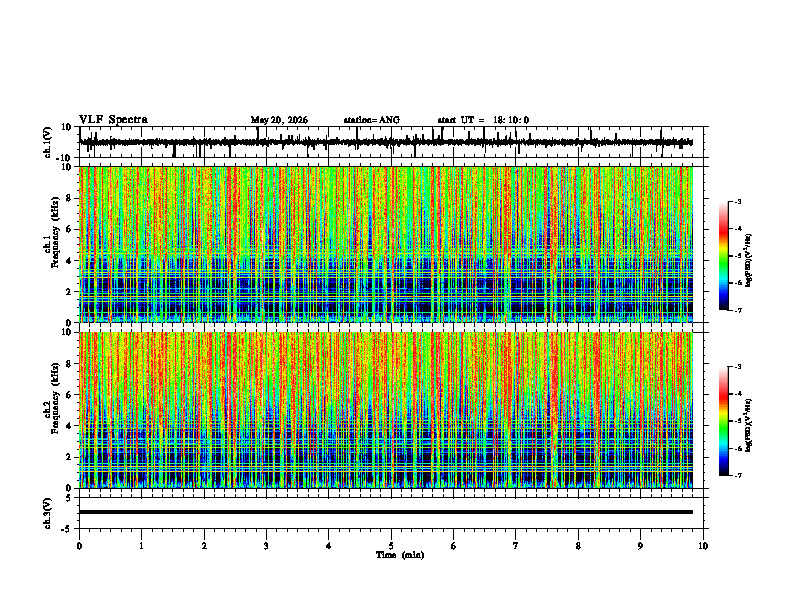The width and height of the screenshot is (792, 612).
Task: Click the VLF Spectra plot title
Action: 113,120
